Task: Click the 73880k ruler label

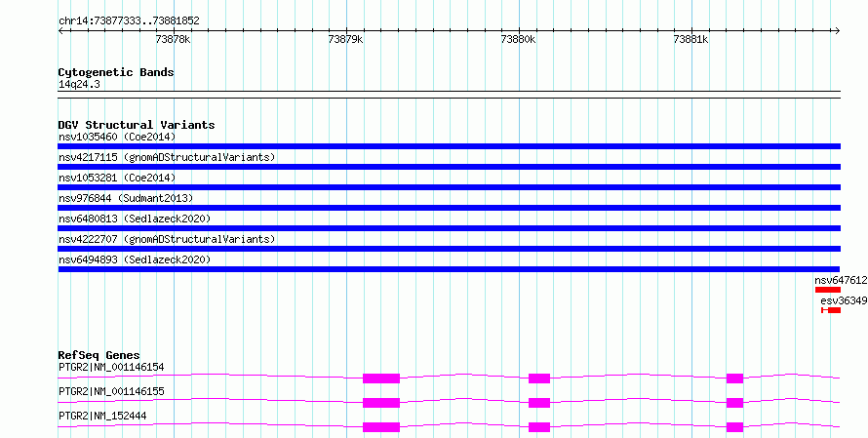Action: click(518, 39)
